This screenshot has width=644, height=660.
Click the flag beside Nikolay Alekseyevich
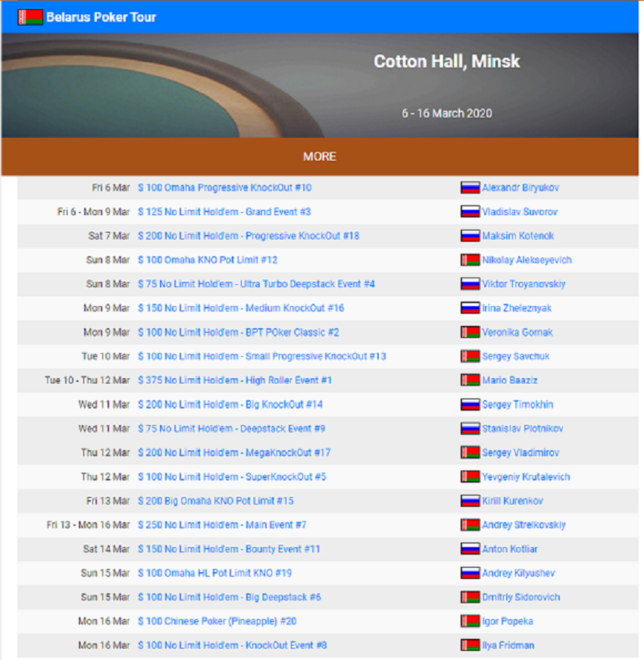[x=470, y=260]
